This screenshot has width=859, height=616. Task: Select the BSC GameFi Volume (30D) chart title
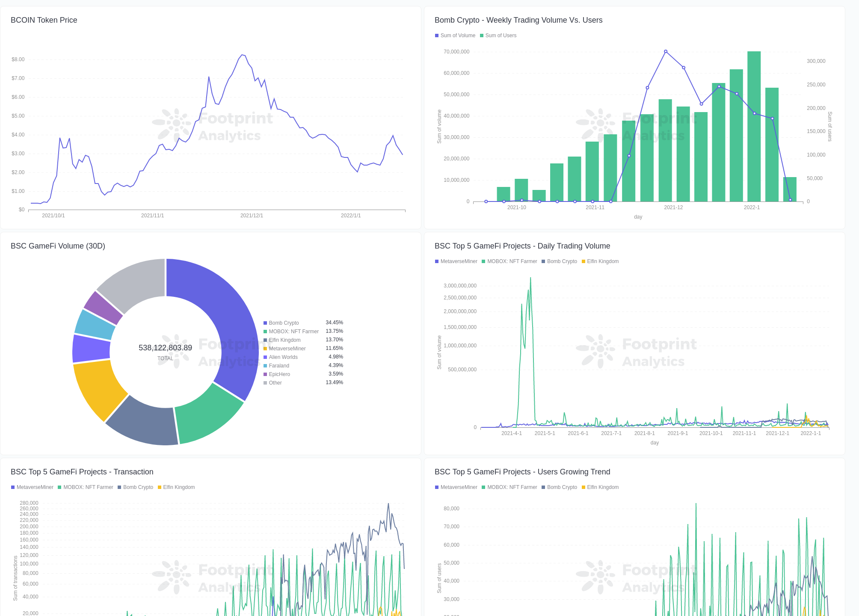tap(59, 246)
